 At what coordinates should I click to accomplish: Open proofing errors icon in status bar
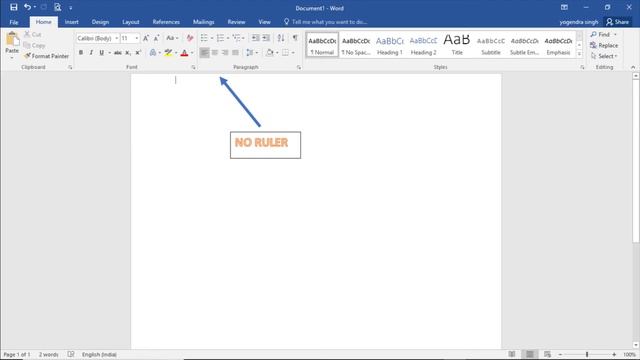71,354
